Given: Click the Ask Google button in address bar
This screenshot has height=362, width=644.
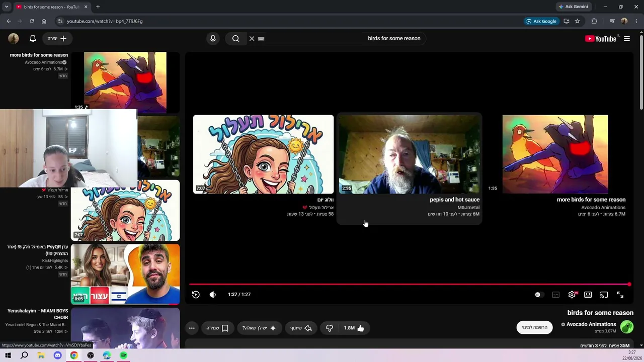Looking at the screenshot, I should pos(541,21).
